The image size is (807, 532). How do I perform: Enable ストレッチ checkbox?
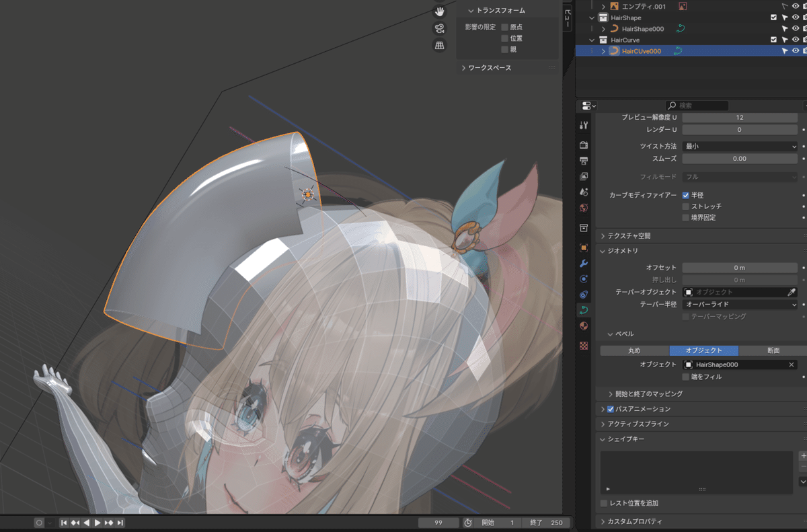click(x=686, y=206)
